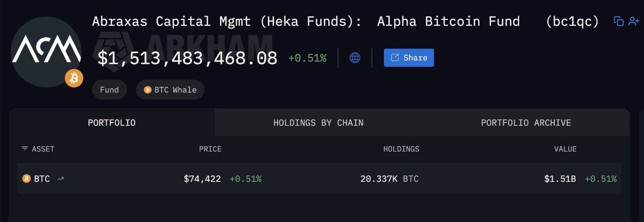Click the 20.337K BTC holdings cell
This screenshot has width=644, height=222.
389,179
